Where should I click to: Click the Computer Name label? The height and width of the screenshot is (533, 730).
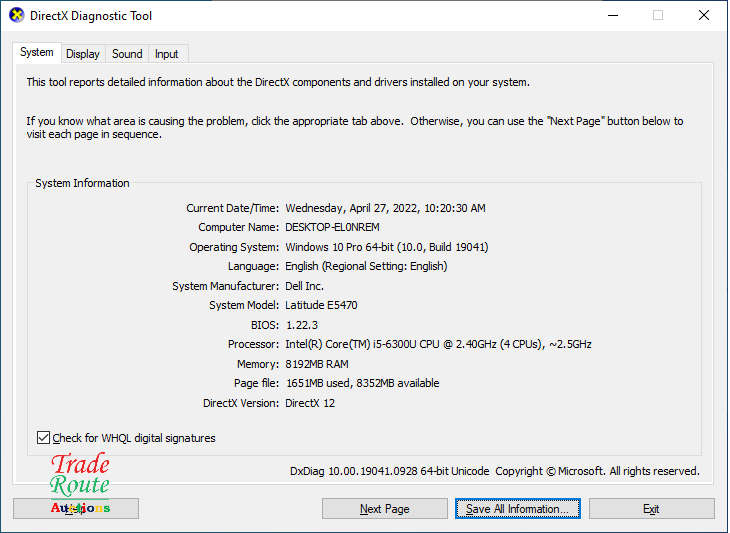[238, 227]
